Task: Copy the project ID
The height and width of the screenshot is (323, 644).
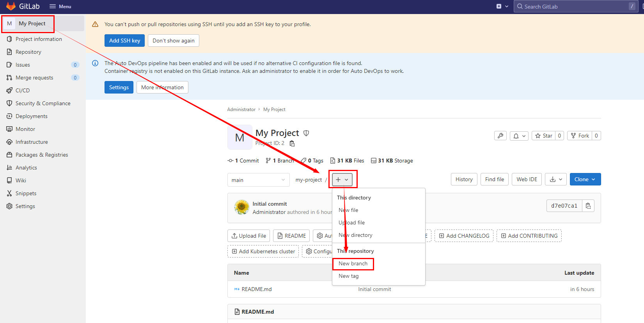Action: [292, 143]
